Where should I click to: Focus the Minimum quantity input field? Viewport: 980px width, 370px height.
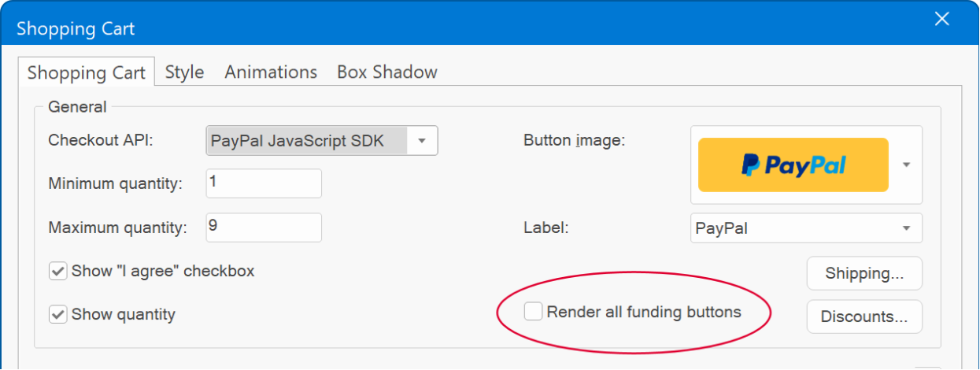tap(264, 183)
